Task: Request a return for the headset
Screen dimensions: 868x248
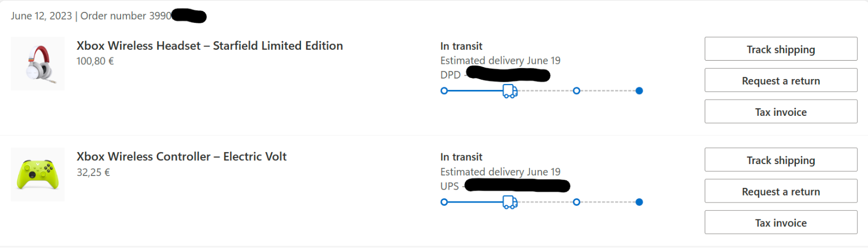Action: coord(781,80)
